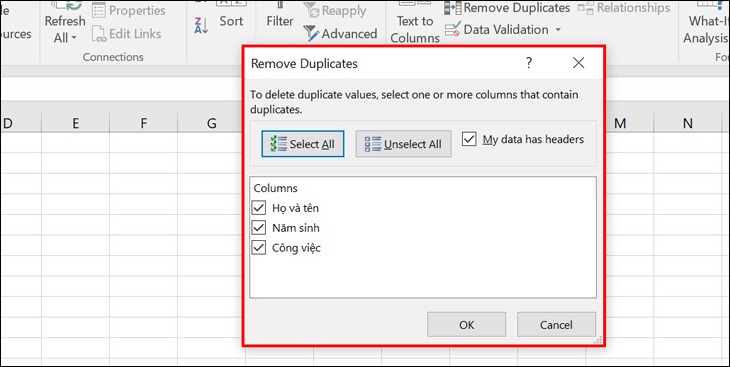Uncheck the 'Họ và tên' column
This screenshot has height=367, width=730.
tap(258, 208)
